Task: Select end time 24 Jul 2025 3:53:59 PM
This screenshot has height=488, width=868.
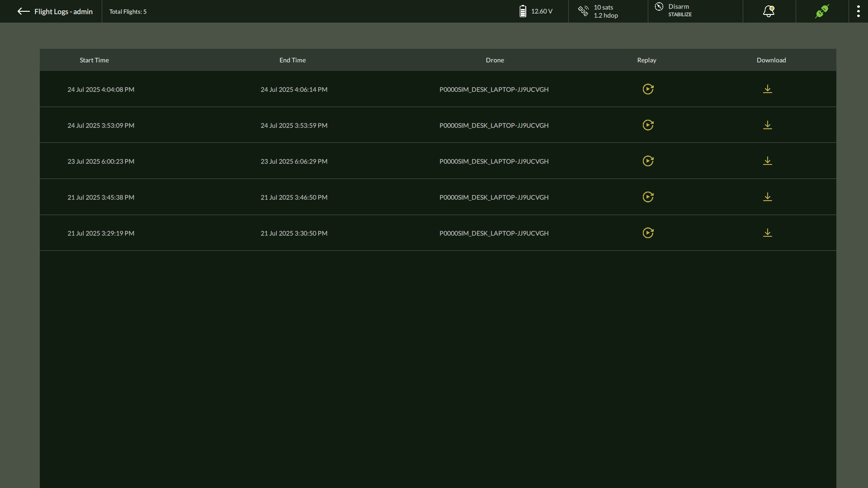Action: (x=294, y=126)
